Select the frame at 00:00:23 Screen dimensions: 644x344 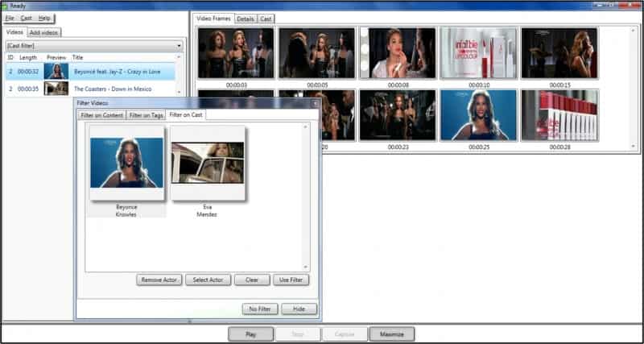pos(398,115)
